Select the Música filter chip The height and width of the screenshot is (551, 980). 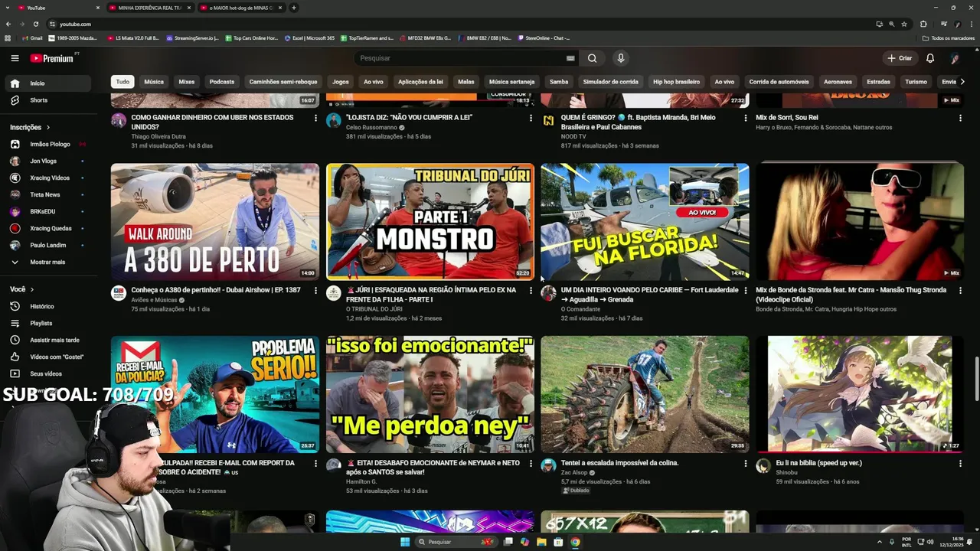(154, 82)
